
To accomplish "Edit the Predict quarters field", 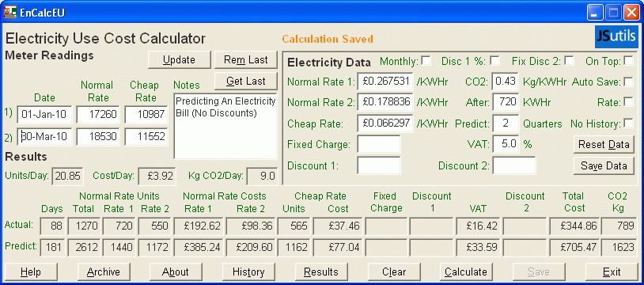I will tap(506, 123).
